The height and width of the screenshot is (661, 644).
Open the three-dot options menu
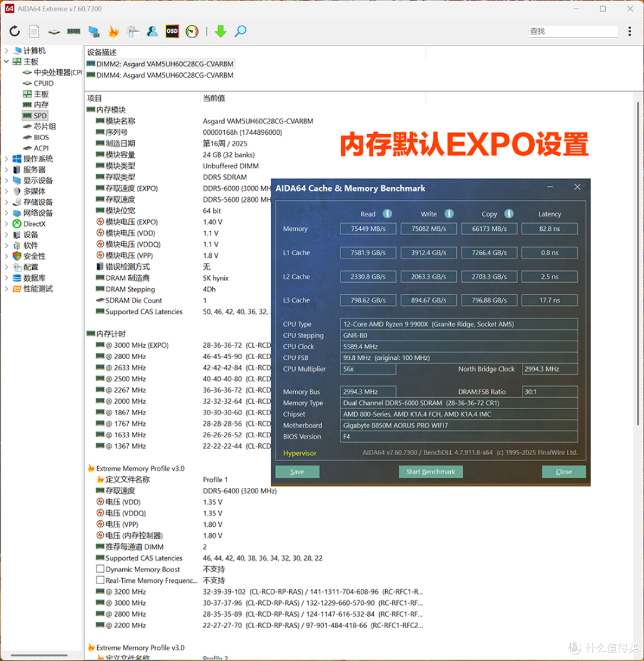[x=630, y=31]
